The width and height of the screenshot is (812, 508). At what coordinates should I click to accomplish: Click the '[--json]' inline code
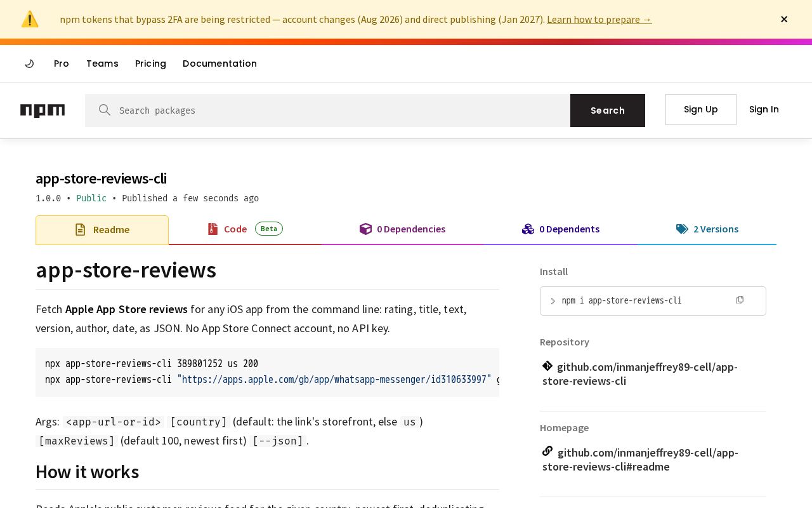(278, 441)
